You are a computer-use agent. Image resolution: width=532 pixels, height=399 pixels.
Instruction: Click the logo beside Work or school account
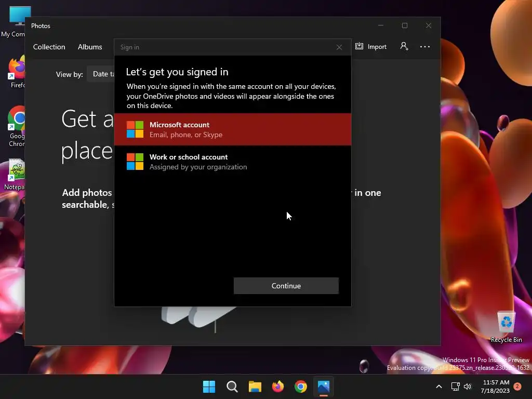(135, 162)
